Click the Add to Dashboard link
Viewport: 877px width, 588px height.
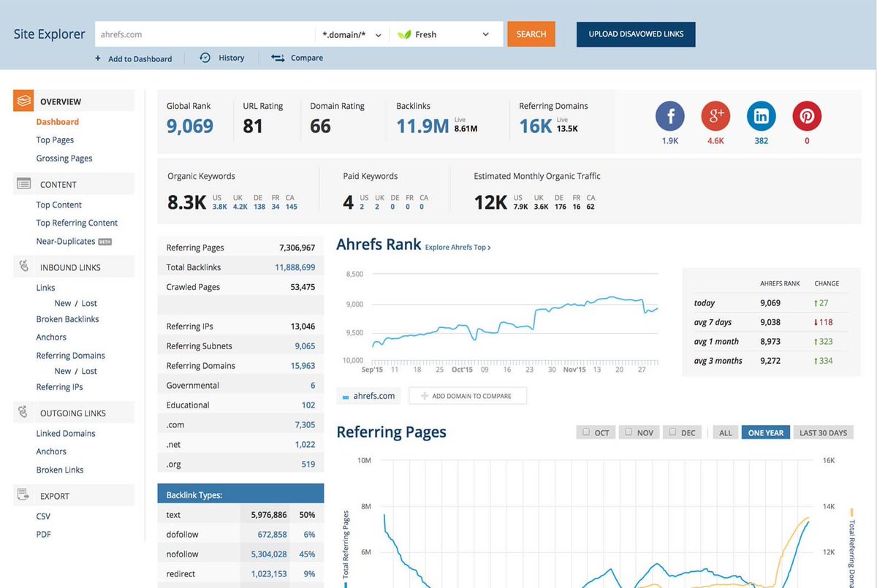[x=140, y=58]
